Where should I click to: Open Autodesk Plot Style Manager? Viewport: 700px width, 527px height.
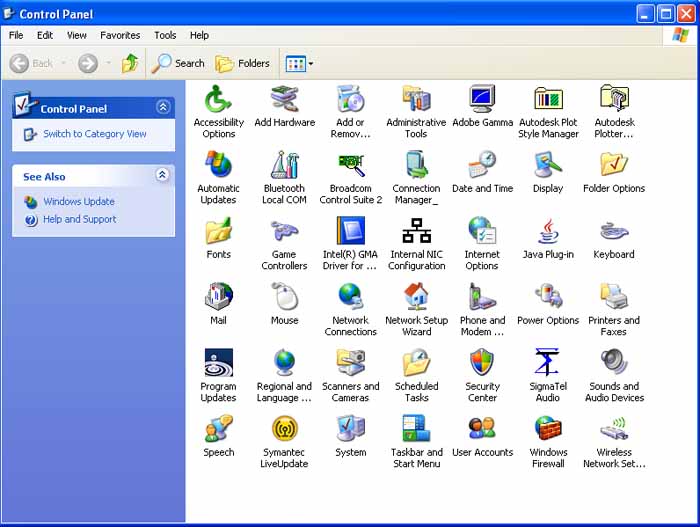(x=548, y=99)
